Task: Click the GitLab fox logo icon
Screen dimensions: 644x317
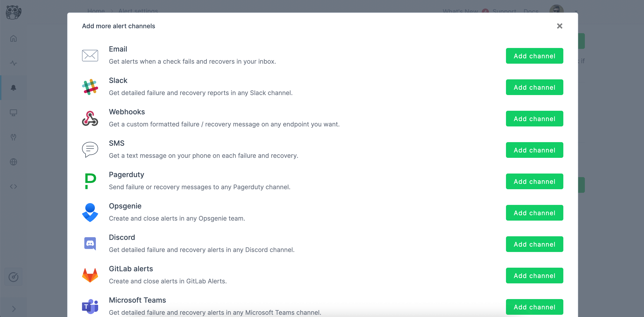Action: coord(90,275)
